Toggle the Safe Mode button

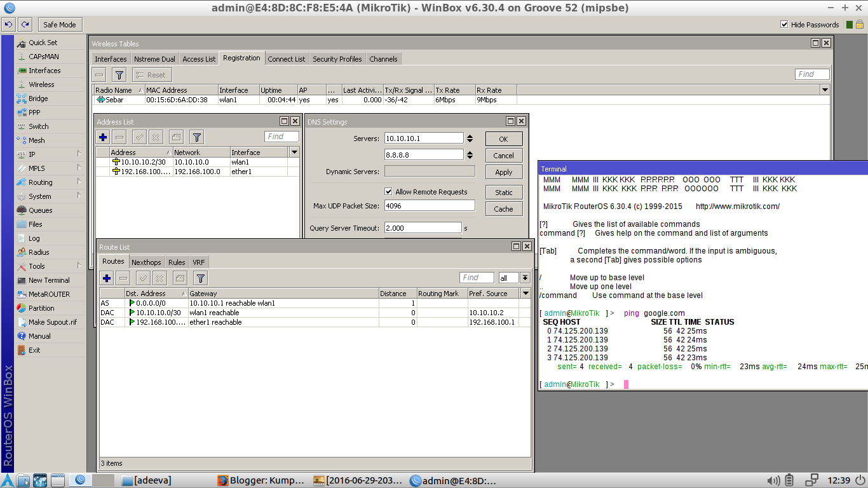point(59,25)
